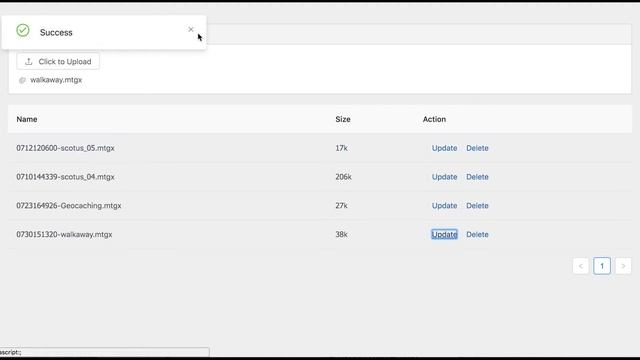Screen dimensions: 640x360
Task: Select file 0712120600-scotus_05.mtgx
Action: (x=65, y=148)
